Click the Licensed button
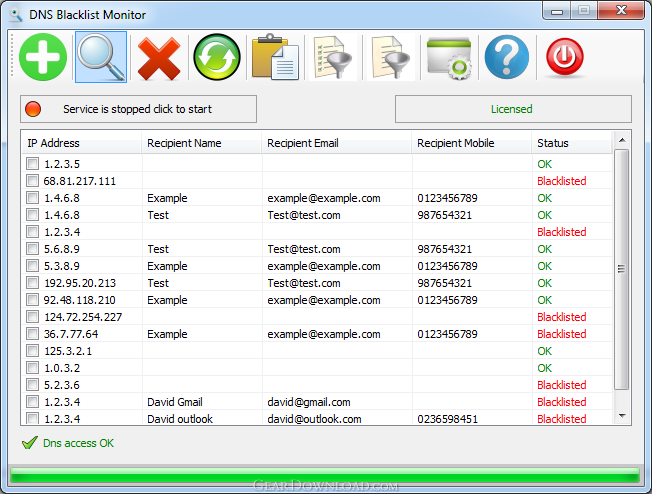The height and width of the screenshot is (494, 652). [513, 109]
